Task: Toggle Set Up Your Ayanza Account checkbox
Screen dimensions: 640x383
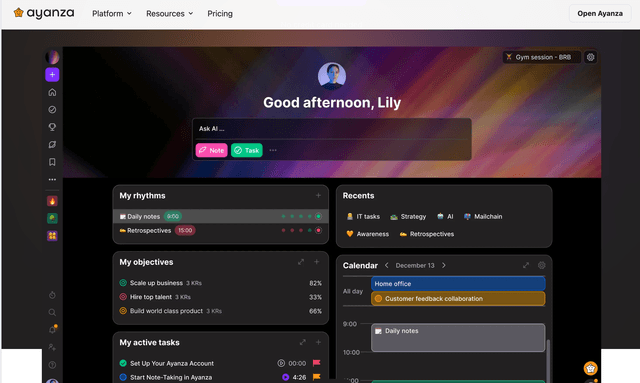Action: coord(123,363)
